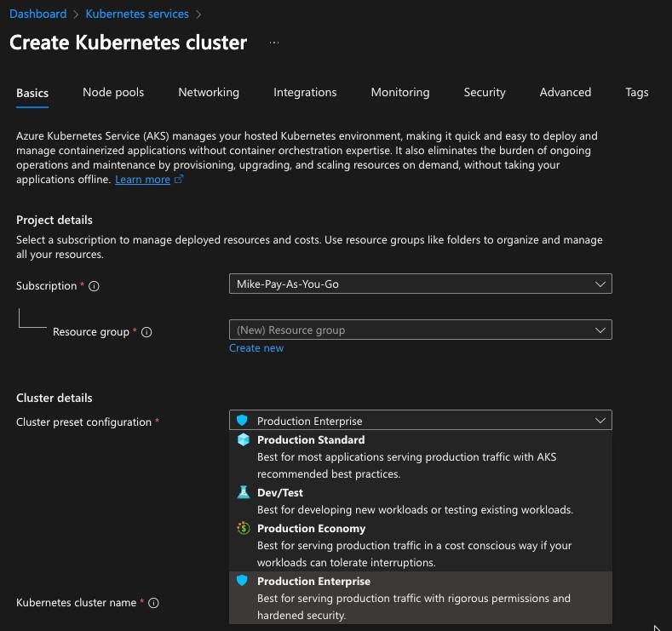Click the Resource group dropdown chevron arrow
Screen dimensions: 672x631
coord(600,330)
